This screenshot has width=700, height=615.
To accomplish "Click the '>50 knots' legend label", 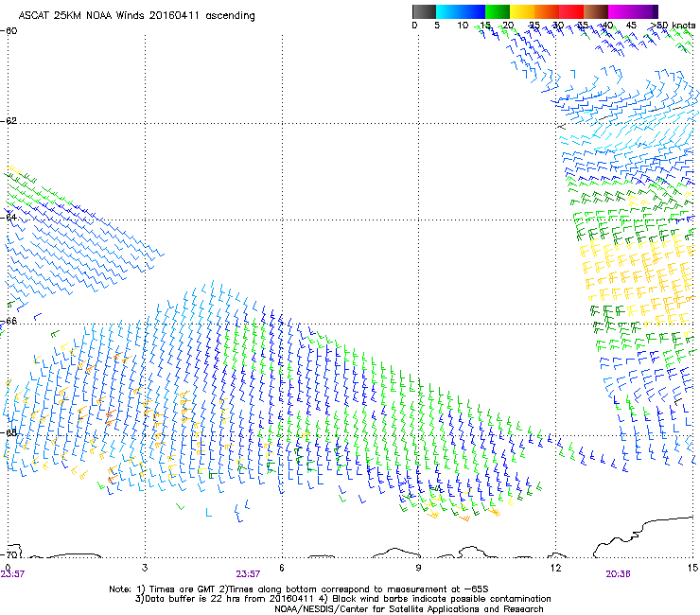I will tap(674, 26).
